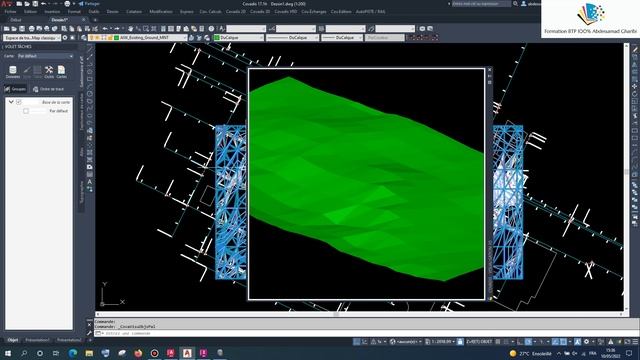
Task: Open the DuCalque color dropdown
Action: [x=239, y=38]
